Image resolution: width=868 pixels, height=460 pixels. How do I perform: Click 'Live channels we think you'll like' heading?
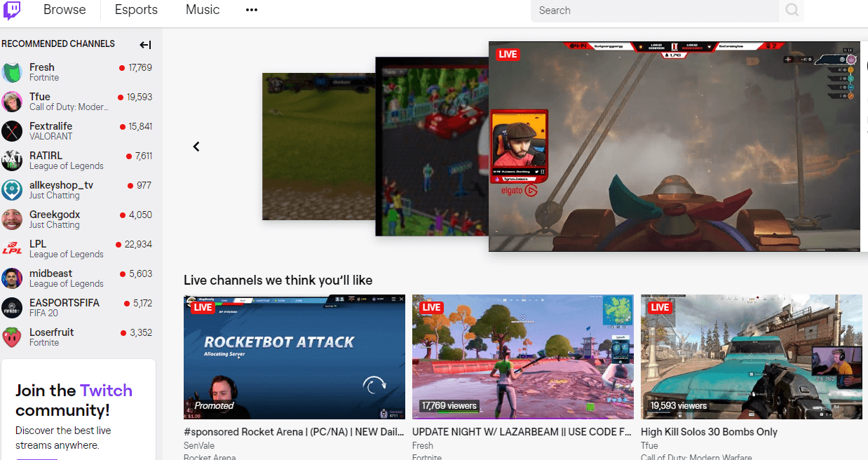[278, 280]
